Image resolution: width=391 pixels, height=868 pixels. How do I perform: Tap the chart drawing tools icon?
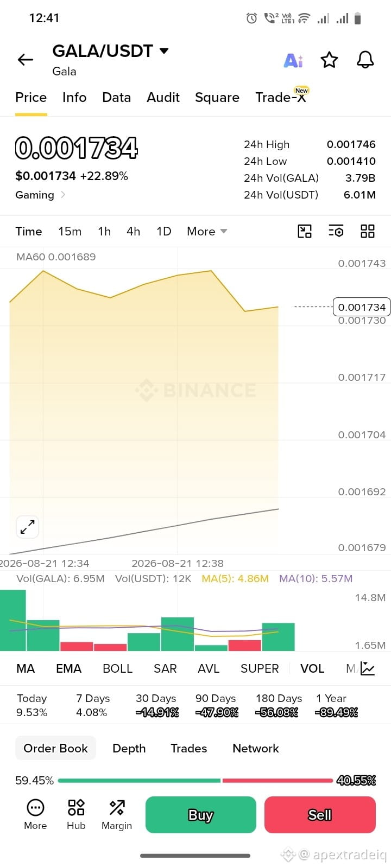(305, 232)
